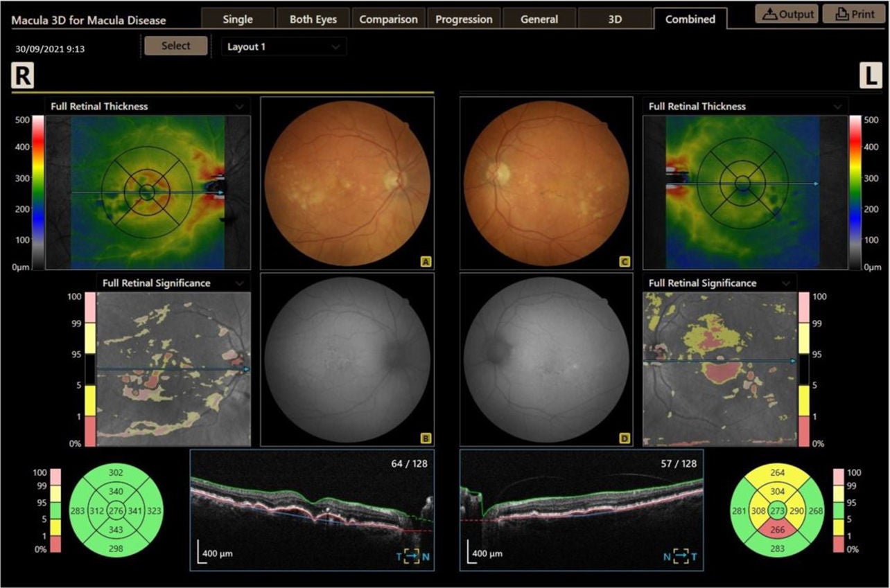Click the left eye retinal thickness map
890x588 pixels.
[x=746, y=192]
